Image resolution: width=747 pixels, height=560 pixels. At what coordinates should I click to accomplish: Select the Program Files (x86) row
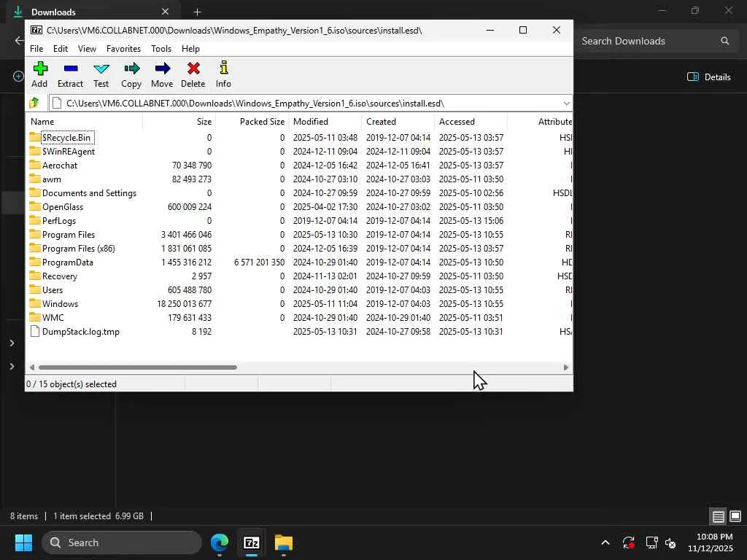pyautogui.click(x=300, y=248)
